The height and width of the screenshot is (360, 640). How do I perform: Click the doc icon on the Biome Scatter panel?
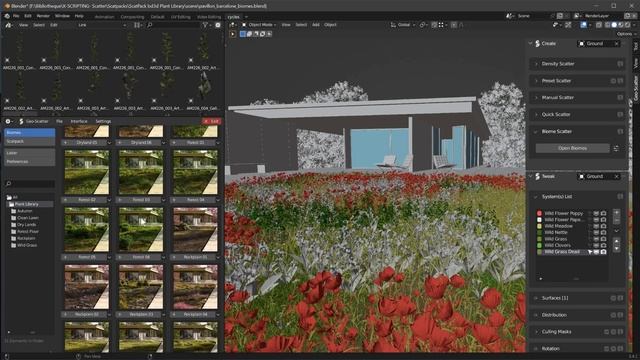coord(620,131)
